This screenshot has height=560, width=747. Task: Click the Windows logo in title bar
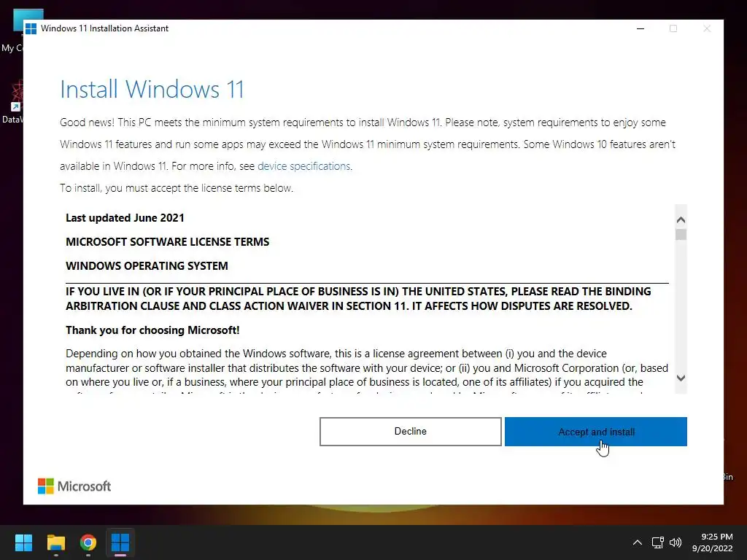click(31, 28)
